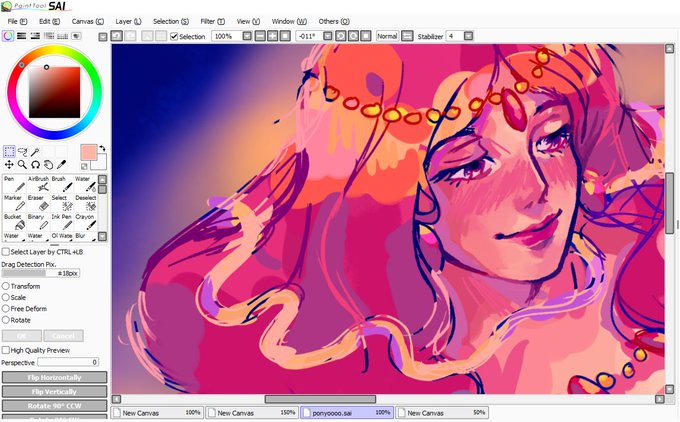Choose the Marker tool
Screen dimensions: 680x422
click(x=14, y=203)
